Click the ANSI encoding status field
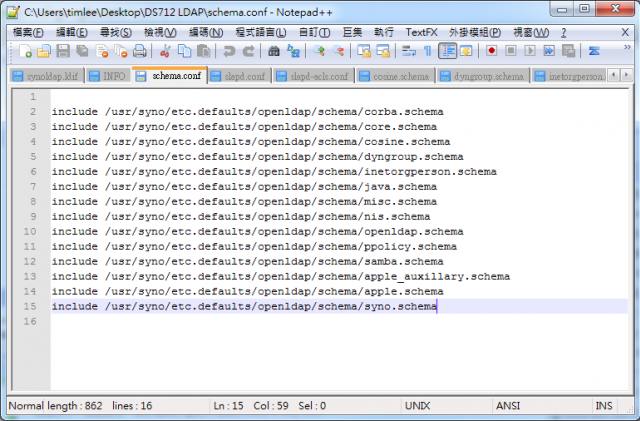Screen dimensions: 640x421 tap(542, 406)
